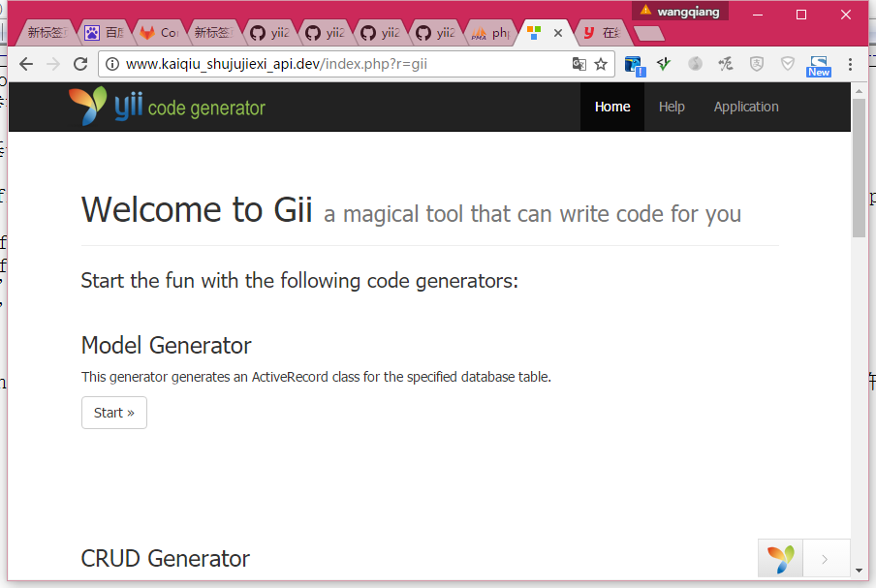
Task: Click the 'Model Generator' heading
Action: [x=167, y=345]
